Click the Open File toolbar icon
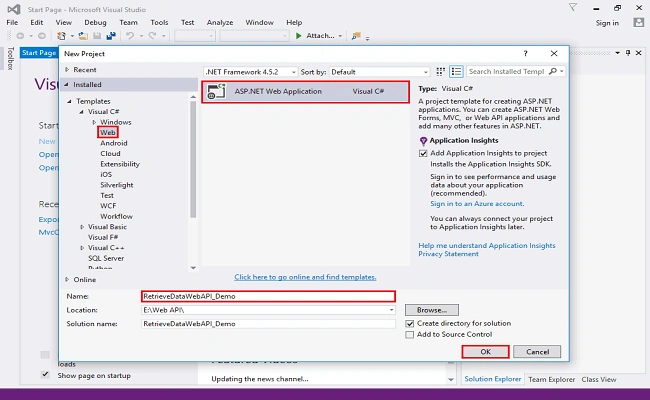 pyautogui.click(x=83, y=36)
